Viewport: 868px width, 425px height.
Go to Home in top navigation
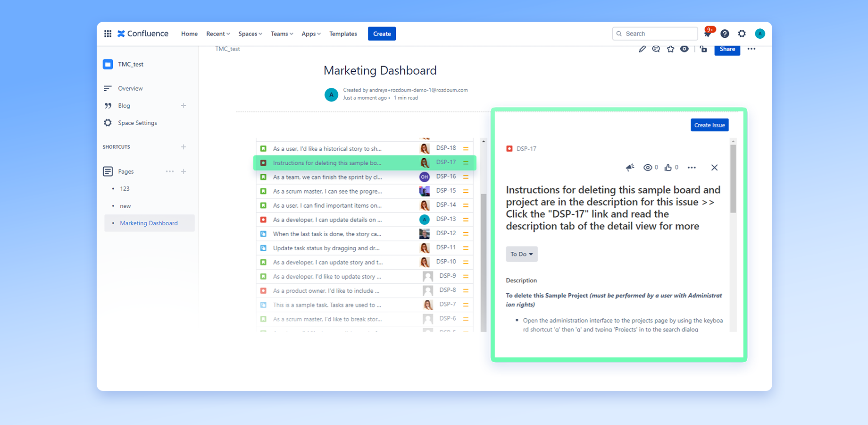(x=189, y=34)
